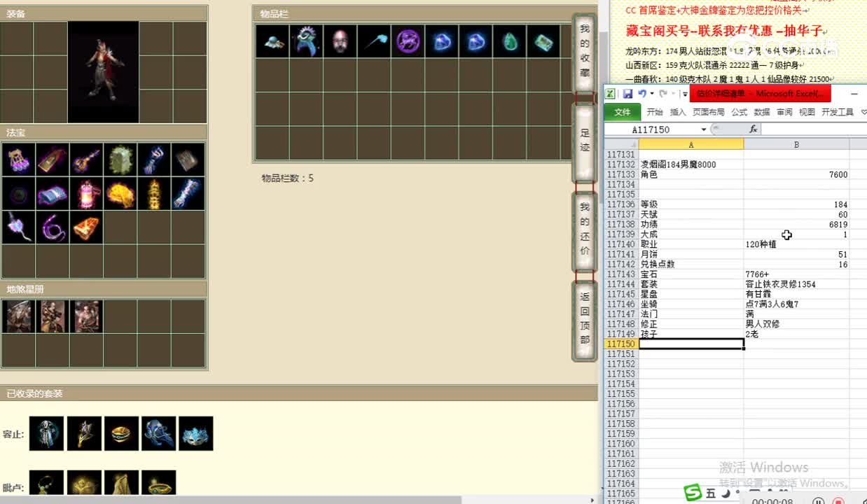Select the pink lantern treasure icon
This screenshot has width=867, height=504.
87,194
